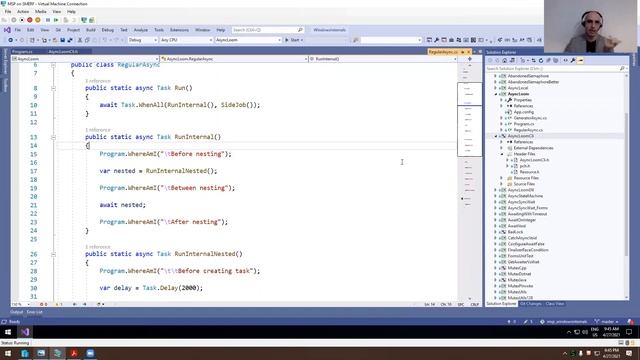Collapse the Header Files folder
Viewport: 640px width, 360px height.
click(502, 154)
